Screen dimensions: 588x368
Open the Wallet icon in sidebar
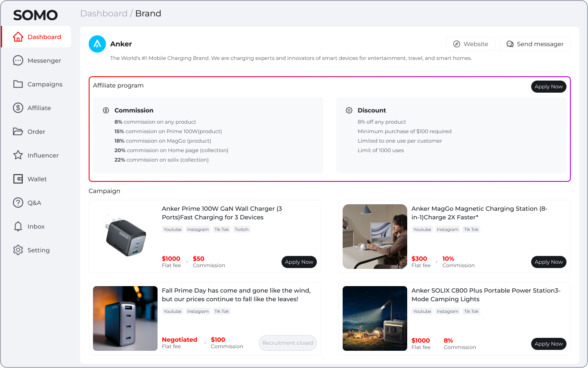coord(18,179)
